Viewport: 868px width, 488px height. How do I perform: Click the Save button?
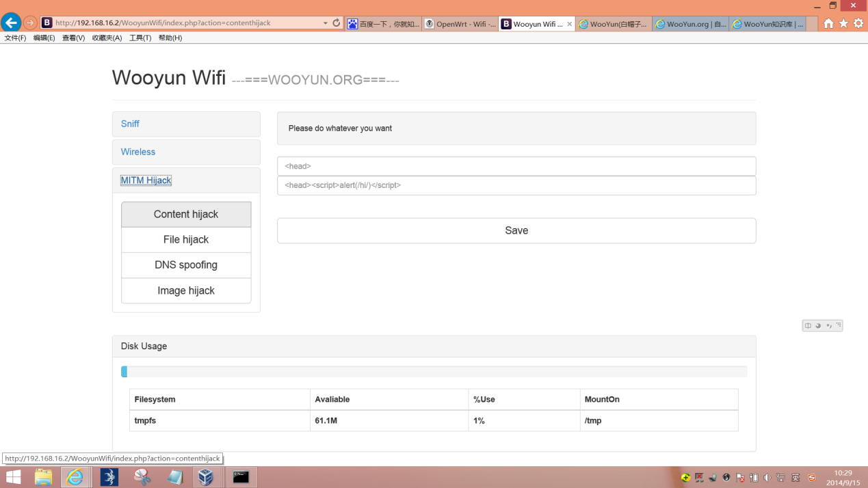516,230
